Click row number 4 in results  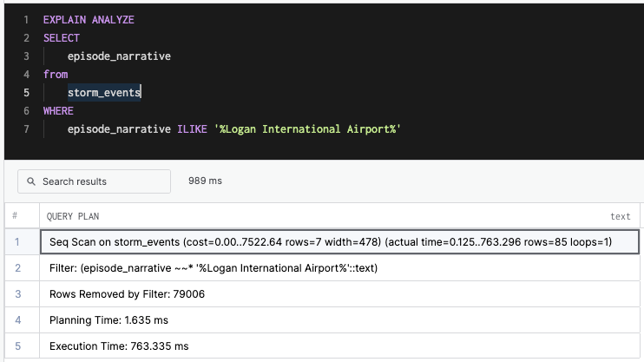tap(17, 319)
